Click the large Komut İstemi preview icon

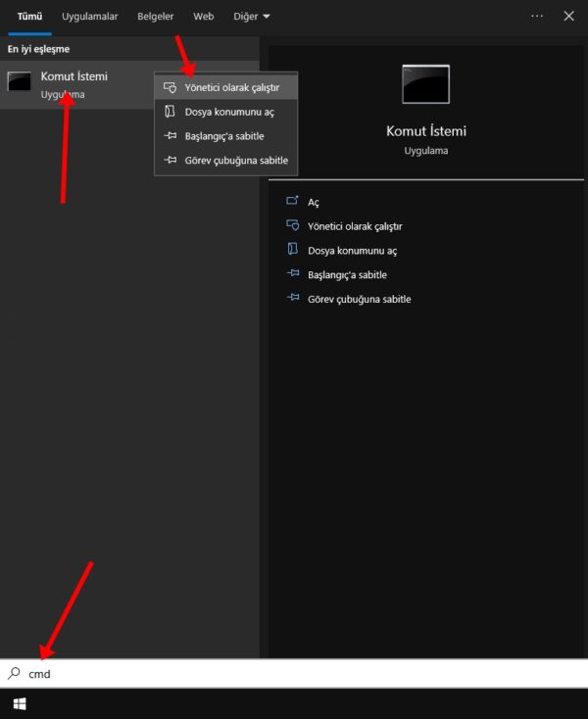[425, 84]
